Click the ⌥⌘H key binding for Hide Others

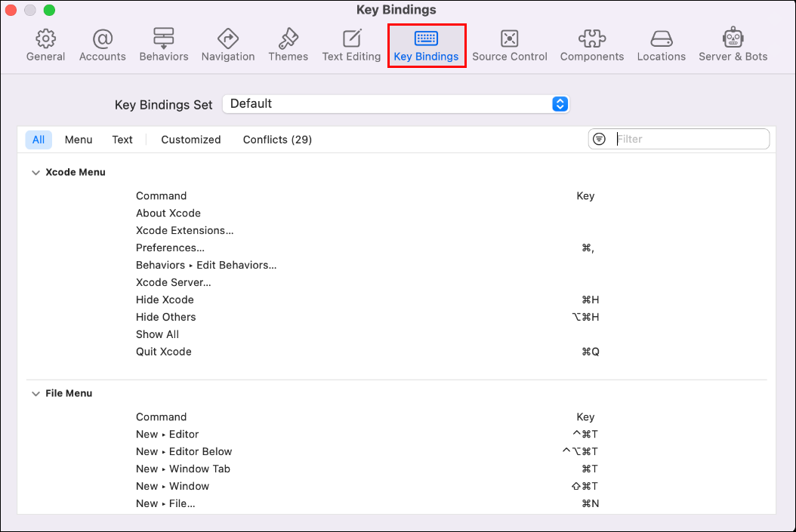click(x=586, y=317)
